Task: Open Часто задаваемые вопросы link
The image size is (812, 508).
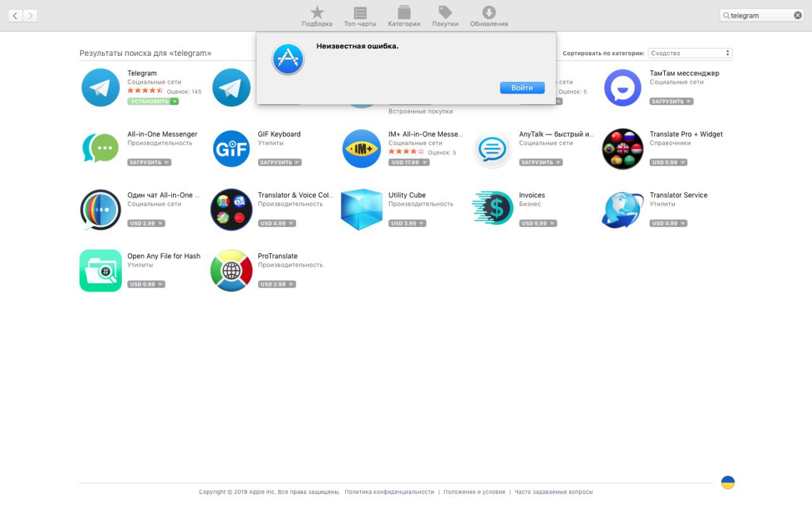Action: [554, 492]
